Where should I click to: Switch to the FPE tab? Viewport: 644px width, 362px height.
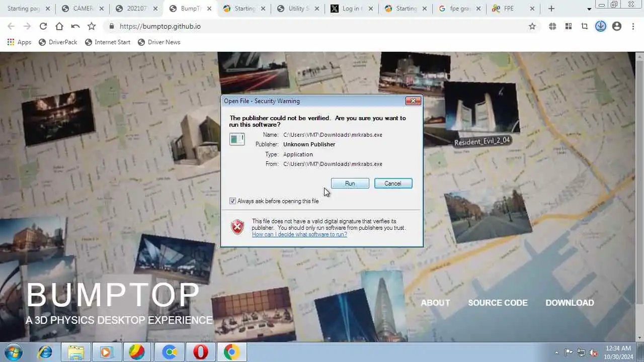click(x=514, y=9)
